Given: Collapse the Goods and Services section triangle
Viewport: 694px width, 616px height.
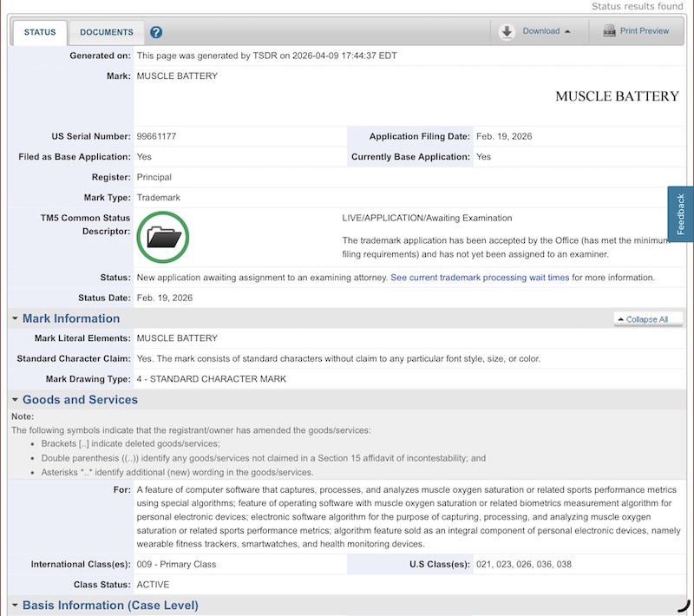Looking at the screenshot, I should click(15, 400).
